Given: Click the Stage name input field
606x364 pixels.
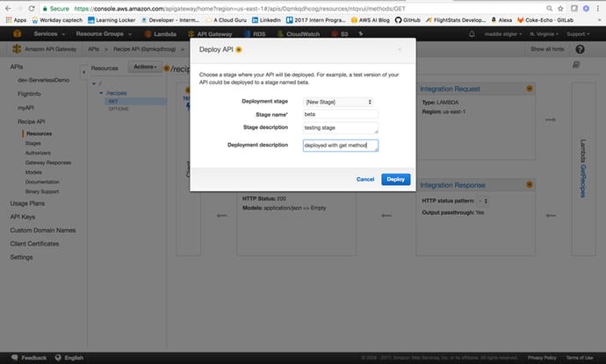Looking at the screenshot, I should [340, 114].
